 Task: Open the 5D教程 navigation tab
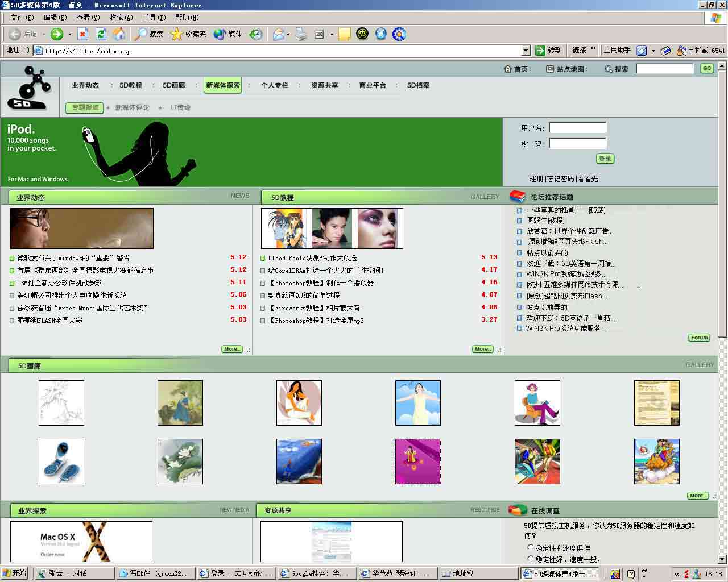tap(130, 85)
